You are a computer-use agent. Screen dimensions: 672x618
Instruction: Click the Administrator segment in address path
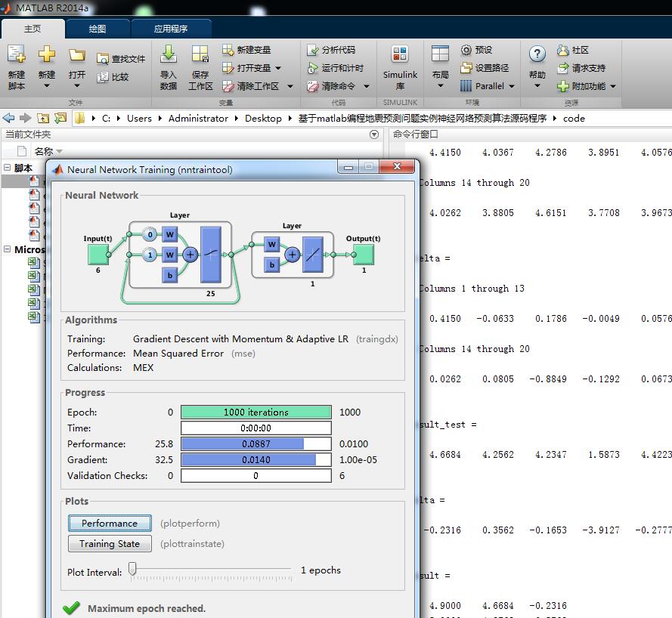(x=198, y=118)
